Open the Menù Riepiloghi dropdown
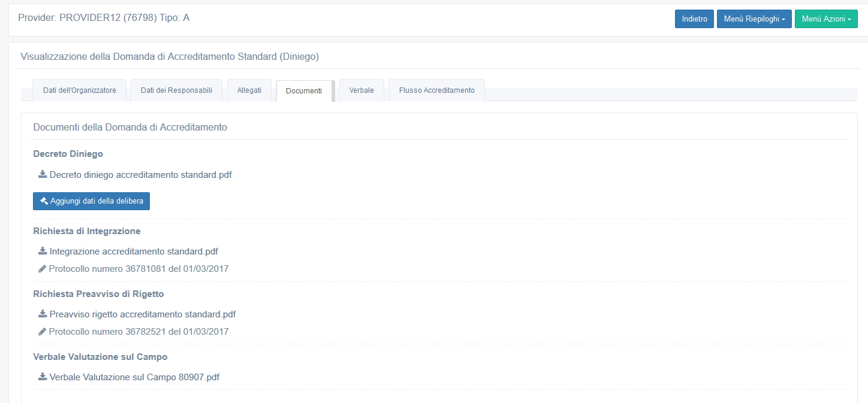Viewport: 868px width, 403px height. pyautogui.click(x=754, y=19)
